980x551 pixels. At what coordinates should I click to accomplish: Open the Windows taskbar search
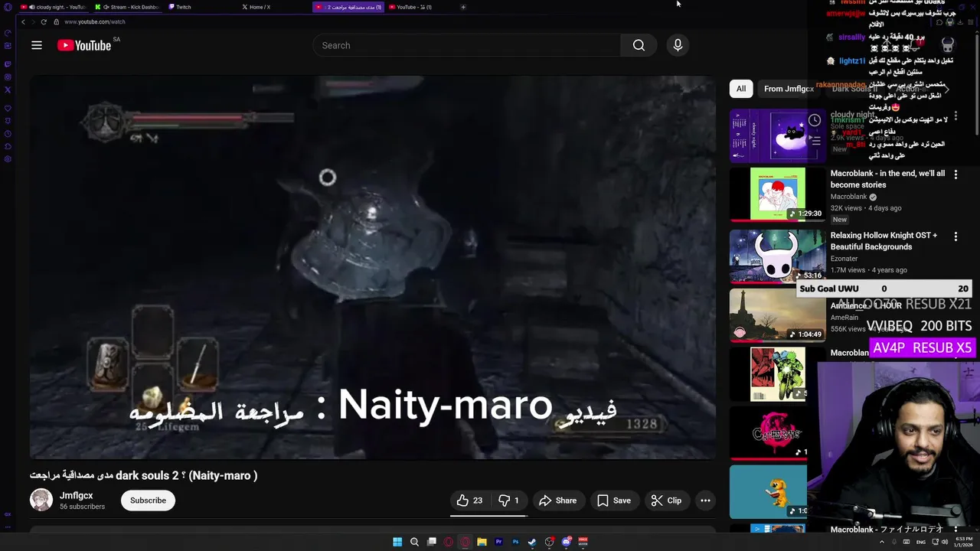(414, 542)
